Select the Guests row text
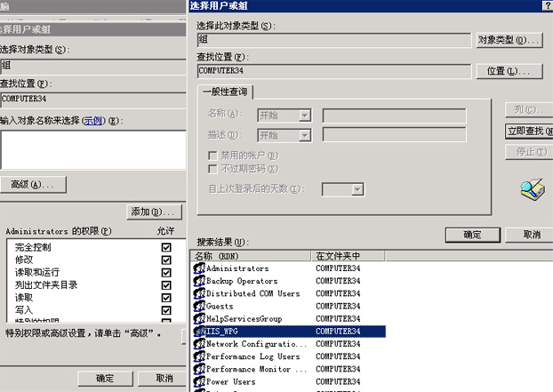This screenshot has height=392, width=553. pyautogui.click(x=220, y=307)
